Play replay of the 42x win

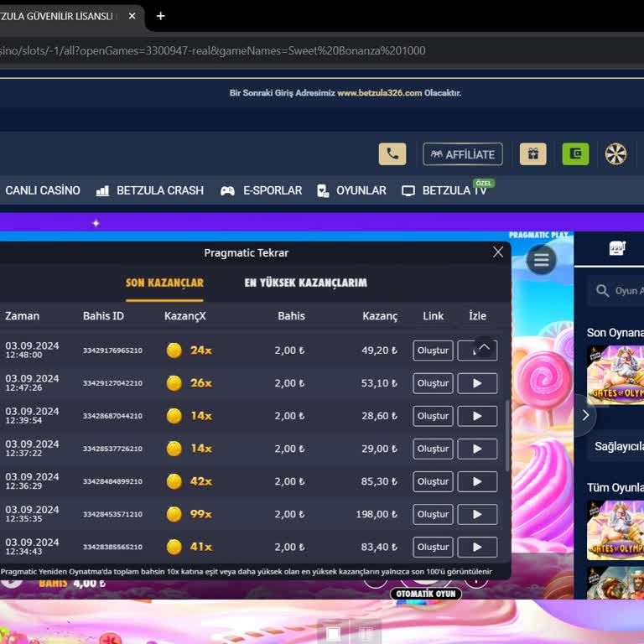point(477,481)
